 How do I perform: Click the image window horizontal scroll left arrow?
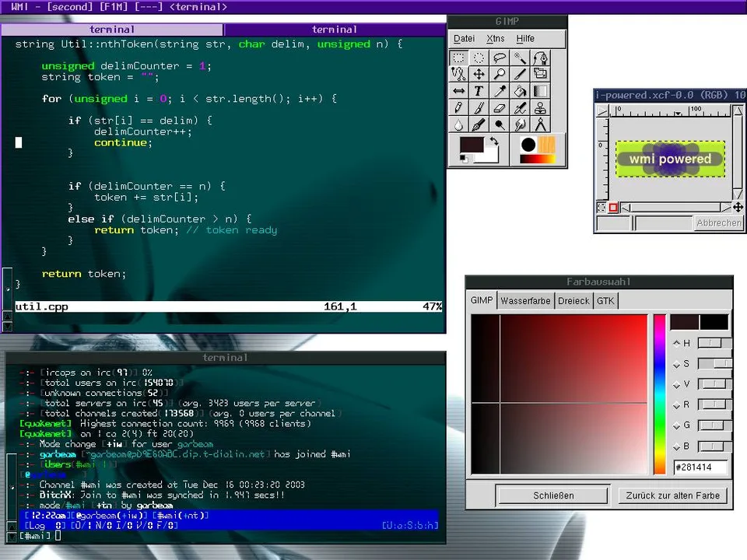pos(626,208)
